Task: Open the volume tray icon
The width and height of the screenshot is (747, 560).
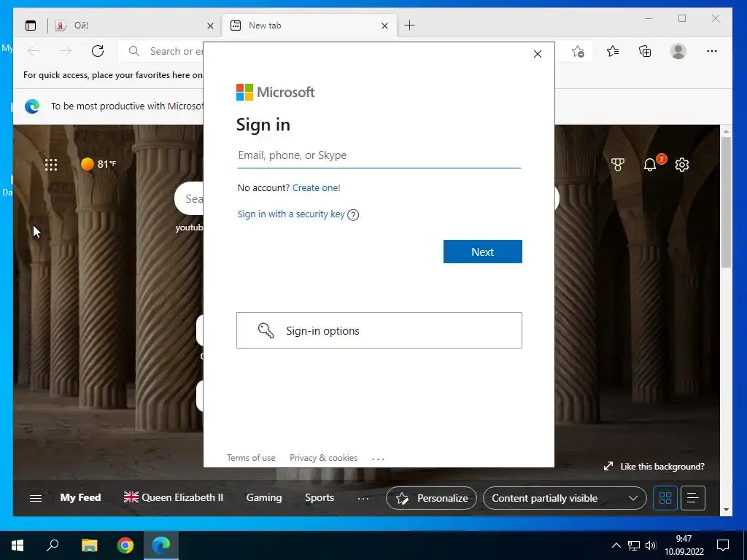Action: [651, 545]
